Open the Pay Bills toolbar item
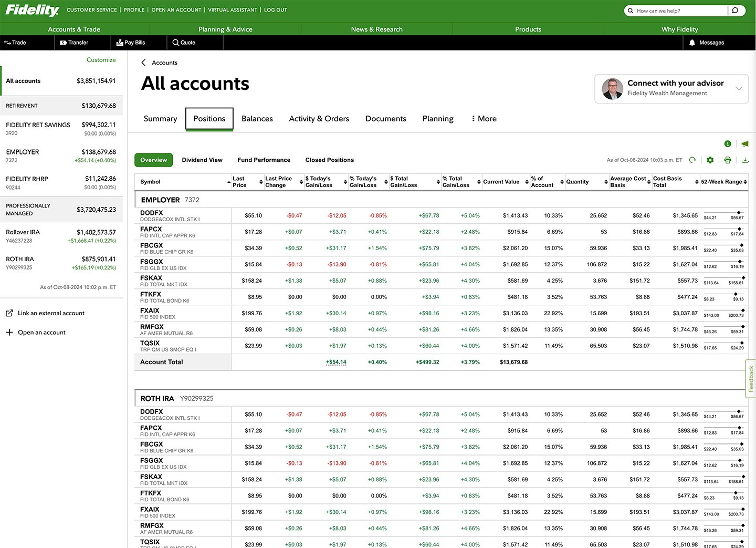 131,43
